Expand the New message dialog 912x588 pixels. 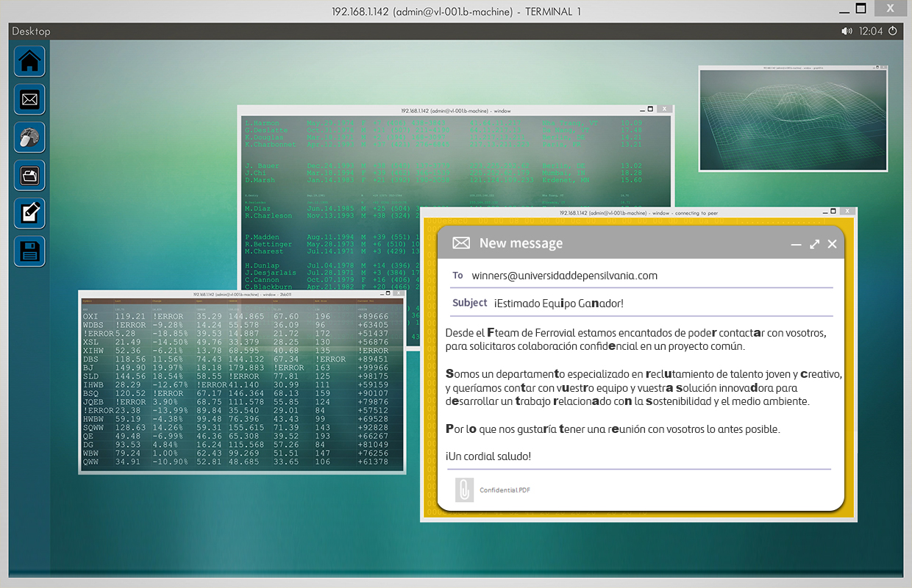pyautogui.click(x=814, y=244)
